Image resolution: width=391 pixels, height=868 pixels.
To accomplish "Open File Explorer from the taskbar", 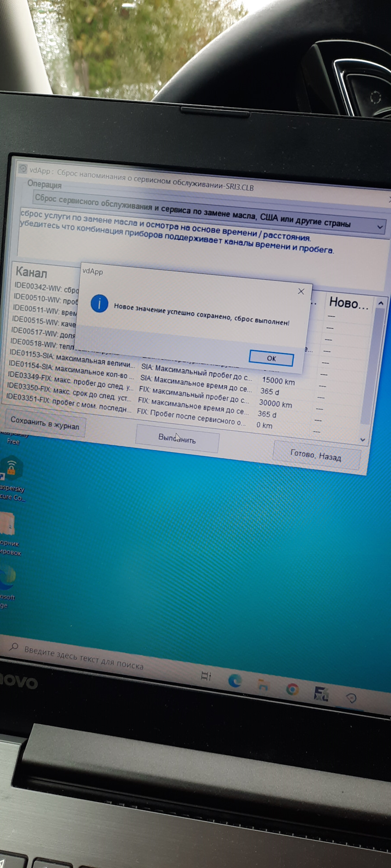I will coord(262,685).
